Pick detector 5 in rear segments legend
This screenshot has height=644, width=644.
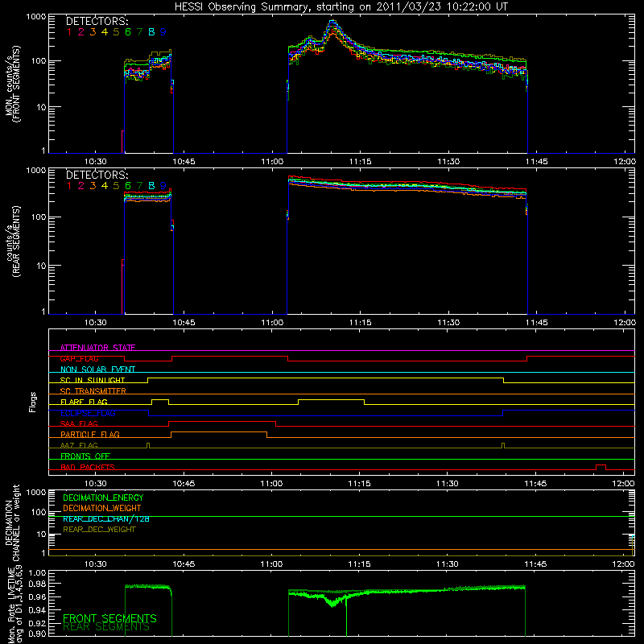click(x=116, y=186)
